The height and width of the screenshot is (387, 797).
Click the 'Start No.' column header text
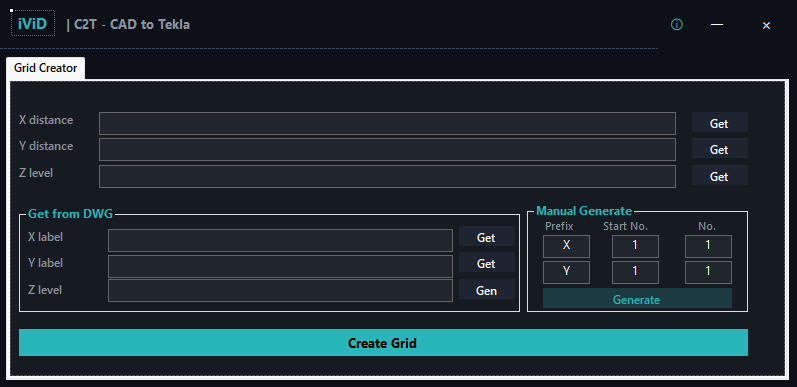[625, 226]
